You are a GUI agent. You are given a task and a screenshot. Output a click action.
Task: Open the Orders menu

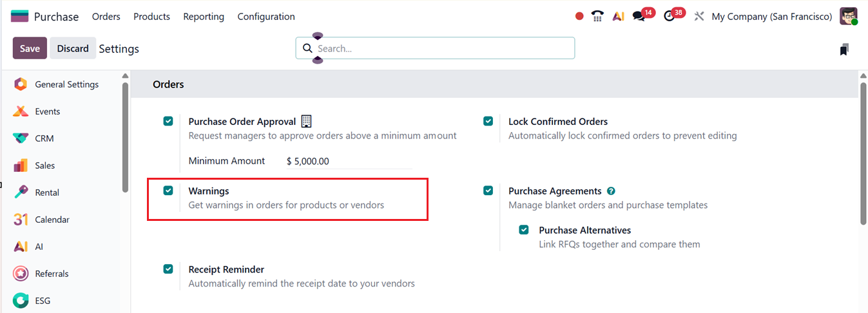(106, 17)
